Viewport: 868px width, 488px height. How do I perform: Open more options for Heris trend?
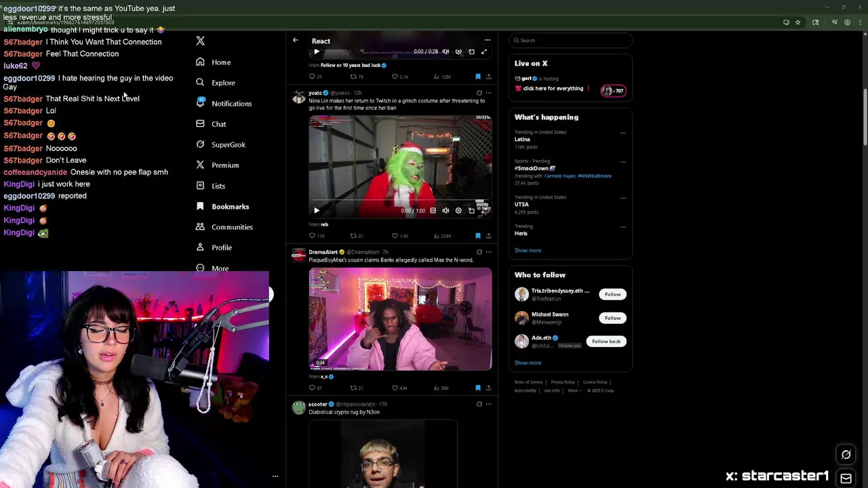click(x=623, y=226)
